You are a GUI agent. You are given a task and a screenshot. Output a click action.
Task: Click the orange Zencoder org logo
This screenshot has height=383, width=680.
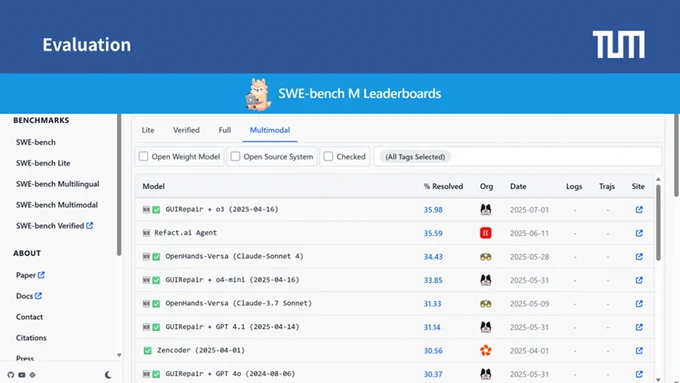coord(486,350)
